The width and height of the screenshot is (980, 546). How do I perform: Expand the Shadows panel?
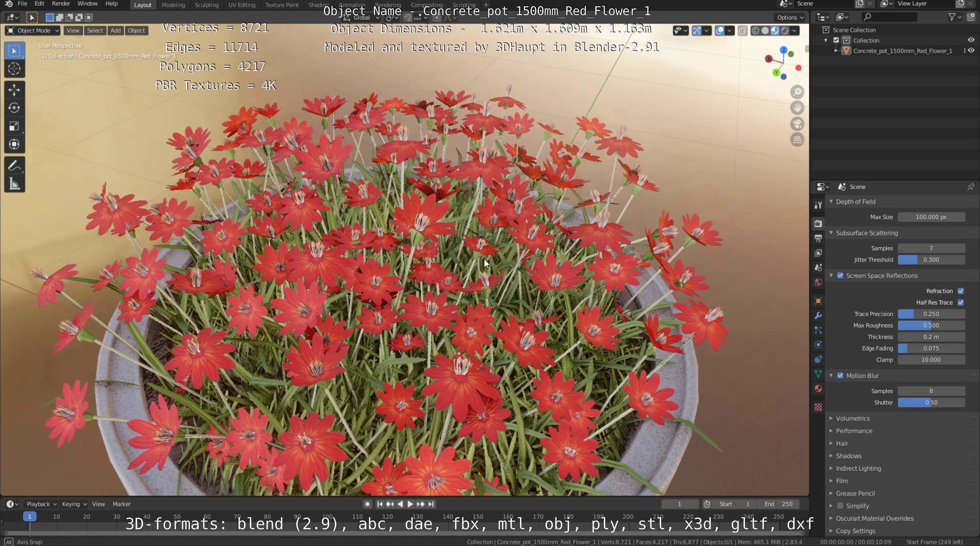click(x=848, y=456)
